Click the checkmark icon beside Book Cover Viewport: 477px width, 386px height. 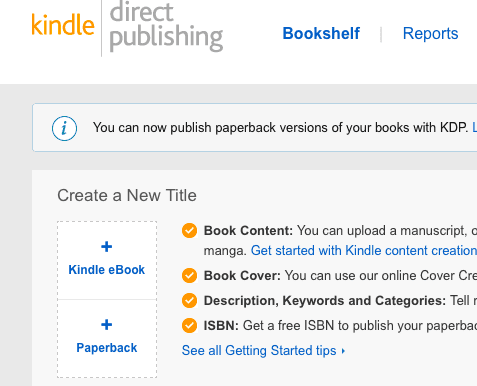[x=189, y=276]
